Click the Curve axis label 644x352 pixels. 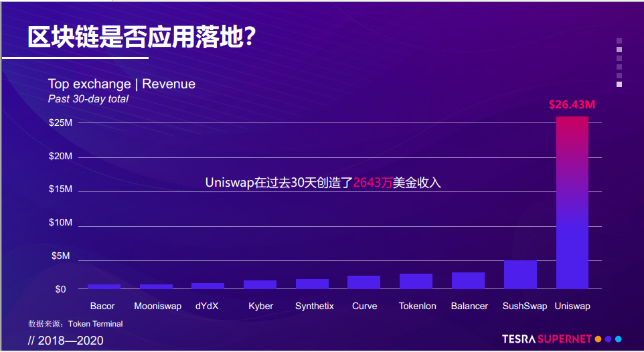(365, 306)
